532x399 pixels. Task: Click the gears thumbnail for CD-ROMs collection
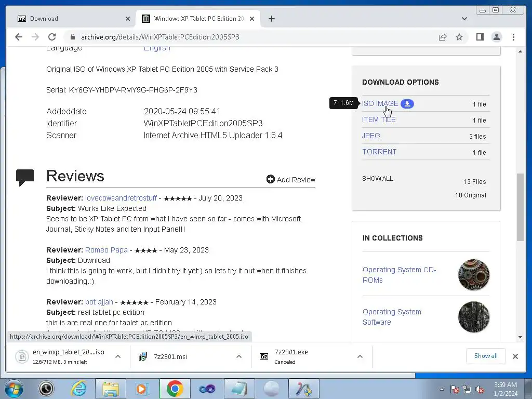tap(474, 275)
